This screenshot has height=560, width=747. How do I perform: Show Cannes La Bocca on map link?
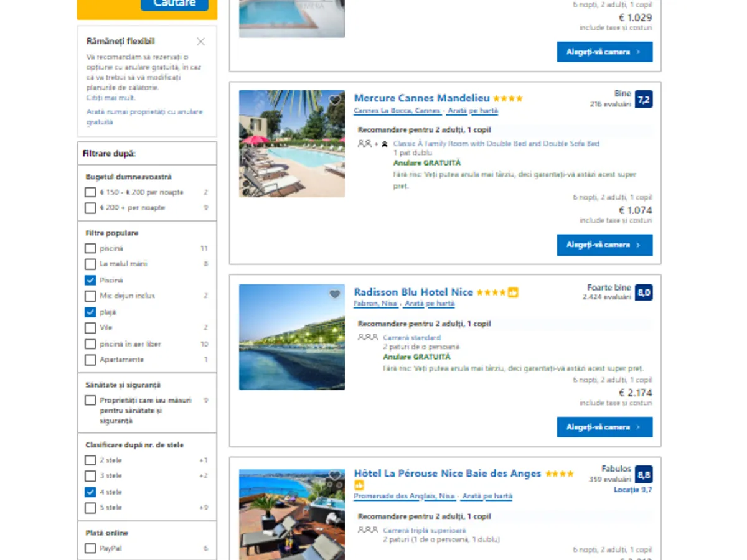coord(472,111)
